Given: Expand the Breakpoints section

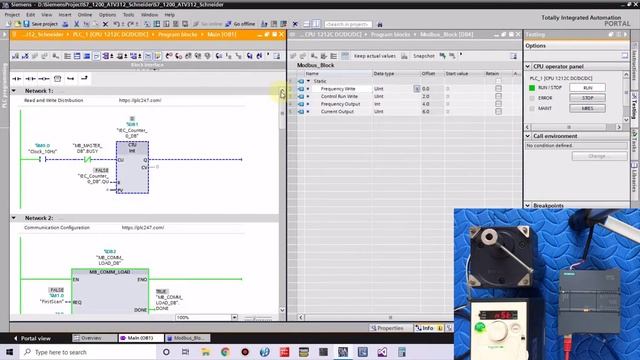Looking at the screenshot, I should (x=528, y=205).
